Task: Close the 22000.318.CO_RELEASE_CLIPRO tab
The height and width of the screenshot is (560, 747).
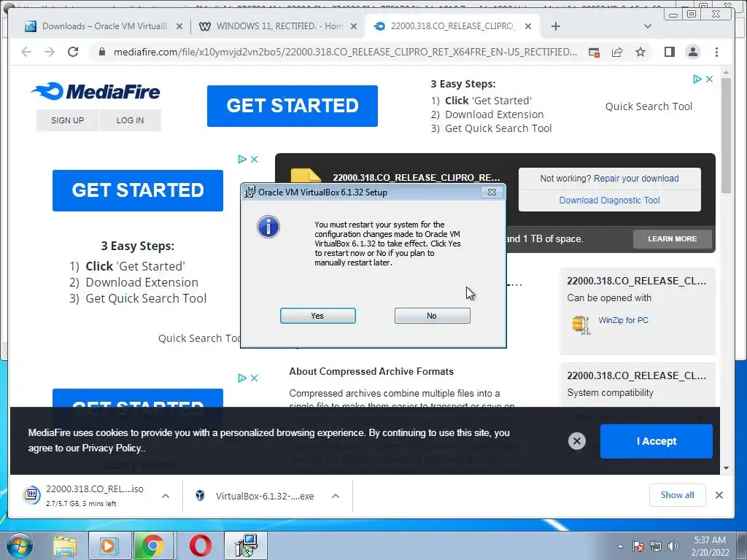Action: click(x=528, y=27)
